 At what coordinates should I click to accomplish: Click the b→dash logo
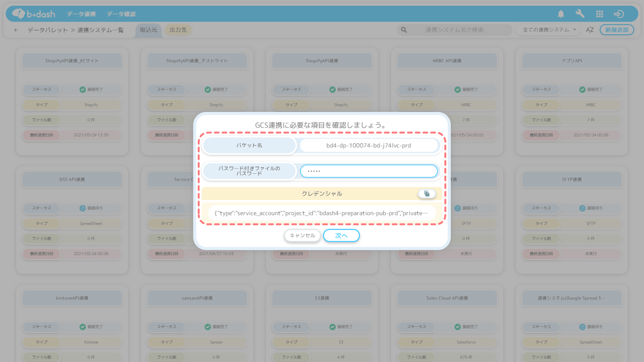click(33, 14)
